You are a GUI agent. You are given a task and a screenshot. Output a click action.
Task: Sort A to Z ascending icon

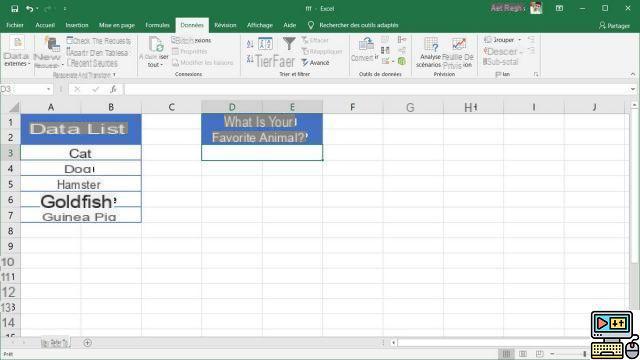[250, 44]
